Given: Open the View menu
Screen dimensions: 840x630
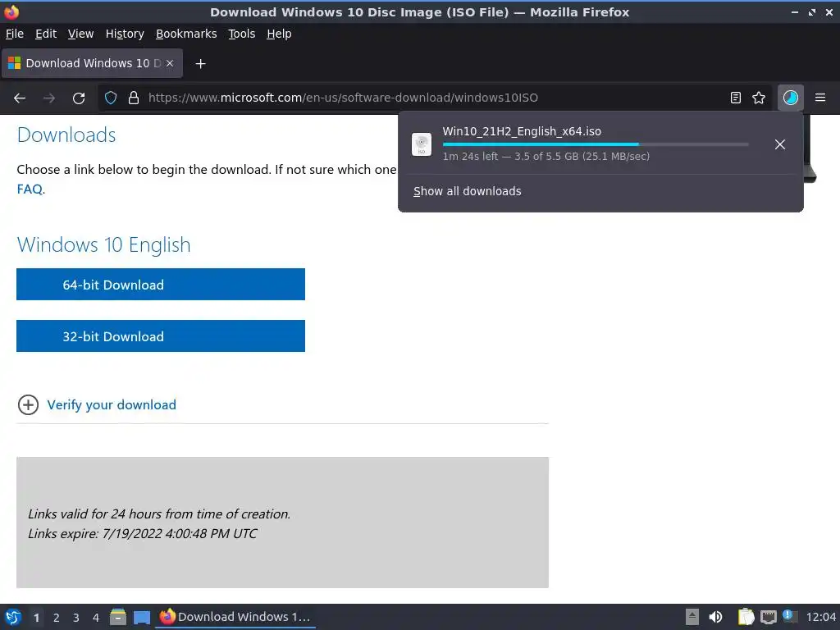Looking at the screenshot, I should pos(80,34).
